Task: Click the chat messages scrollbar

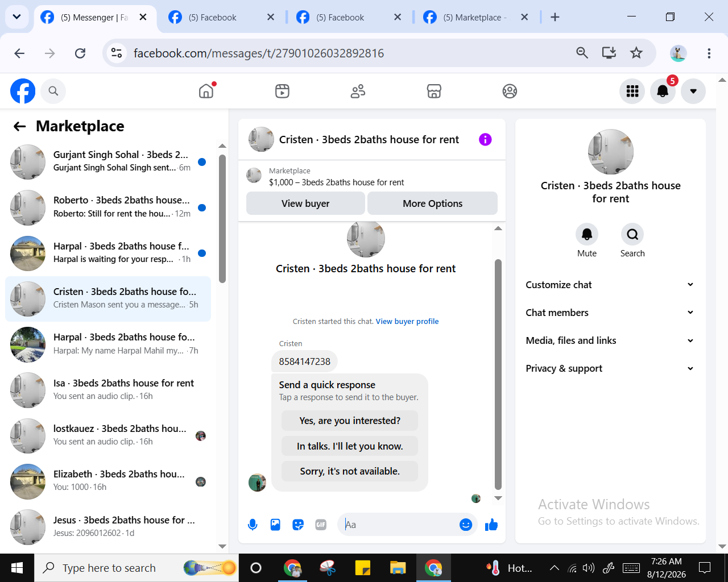Action: [x=498, y=375]
